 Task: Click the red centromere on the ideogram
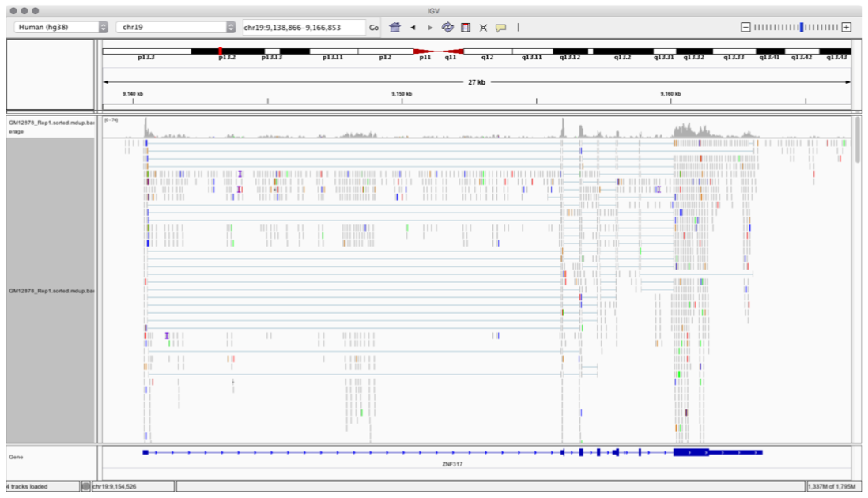click(x=439, y=51)
